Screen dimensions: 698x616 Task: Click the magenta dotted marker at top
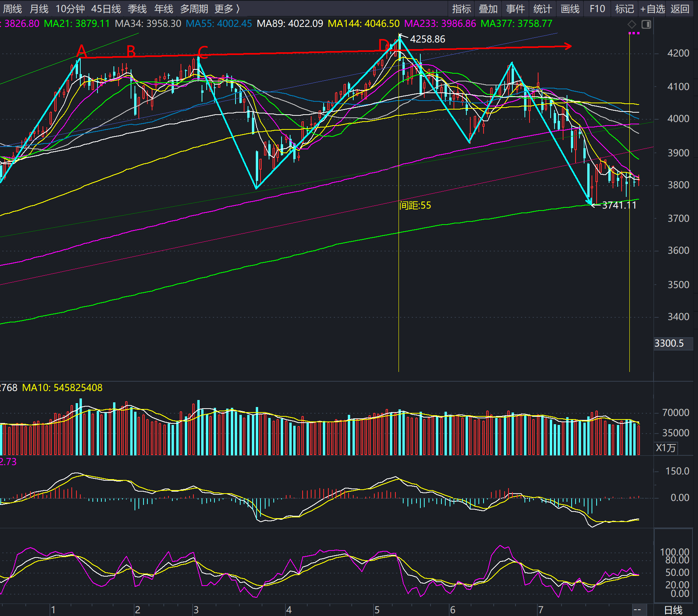(x=634, y=34)
